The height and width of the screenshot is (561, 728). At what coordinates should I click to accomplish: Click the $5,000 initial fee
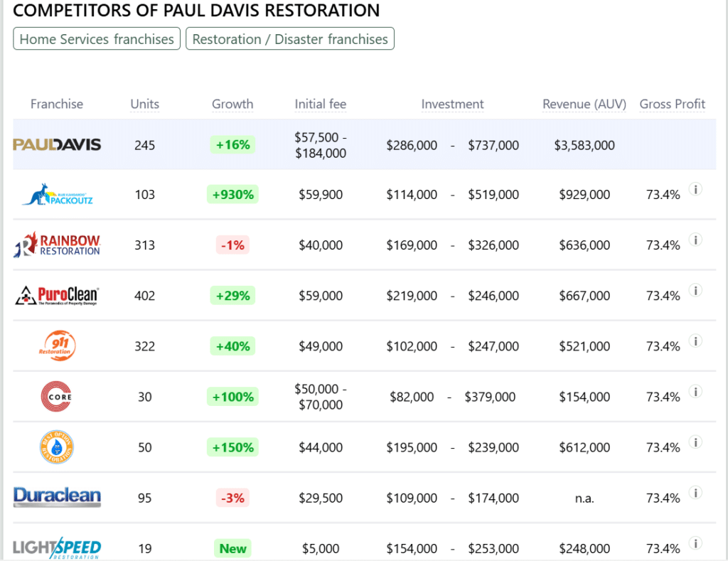tap(321, 549)
